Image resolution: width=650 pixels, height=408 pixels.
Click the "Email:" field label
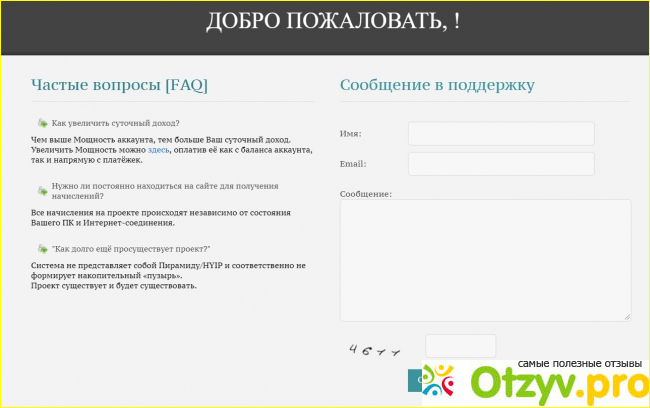pyautogui.click(x=353, y=164)
